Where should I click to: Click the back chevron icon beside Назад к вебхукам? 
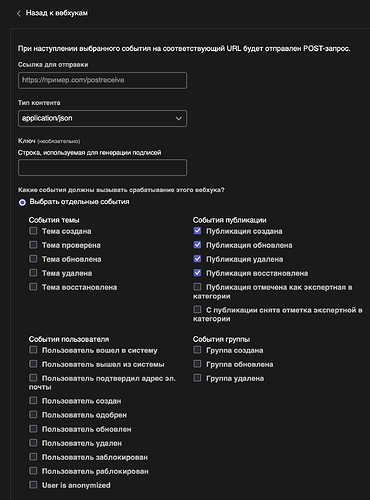[x=19, y=13]
